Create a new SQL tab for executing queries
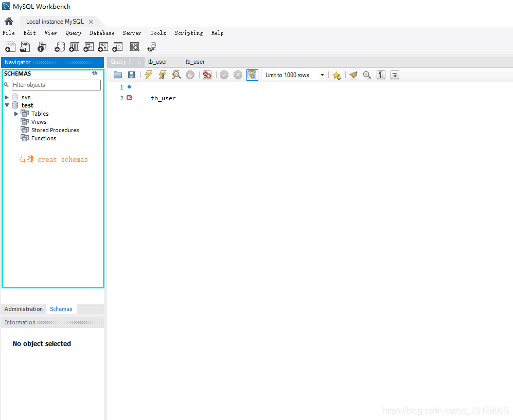This screenshot has height=420, width=513. 10,47
